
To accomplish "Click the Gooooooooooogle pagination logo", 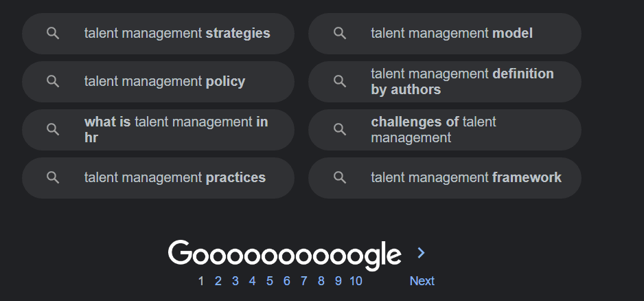I will pyautogui.click(x=284, y=254).
